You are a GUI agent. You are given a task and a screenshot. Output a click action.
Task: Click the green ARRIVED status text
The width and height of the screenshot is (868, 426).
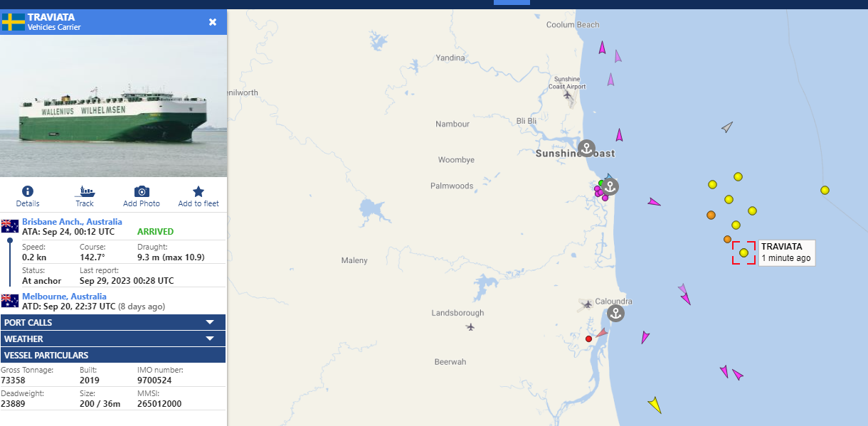[x=155, y=232]
